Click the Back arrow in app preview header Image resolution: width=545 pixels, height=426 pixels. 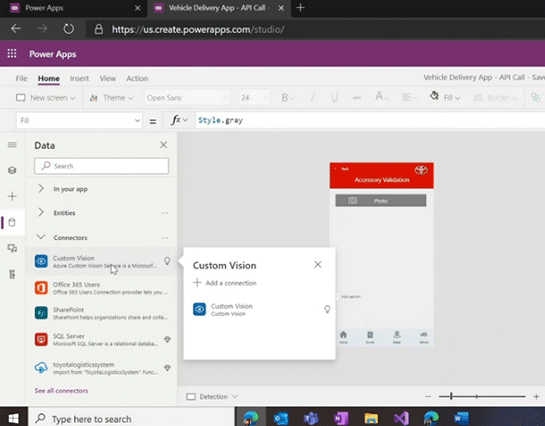pos(335,169)
